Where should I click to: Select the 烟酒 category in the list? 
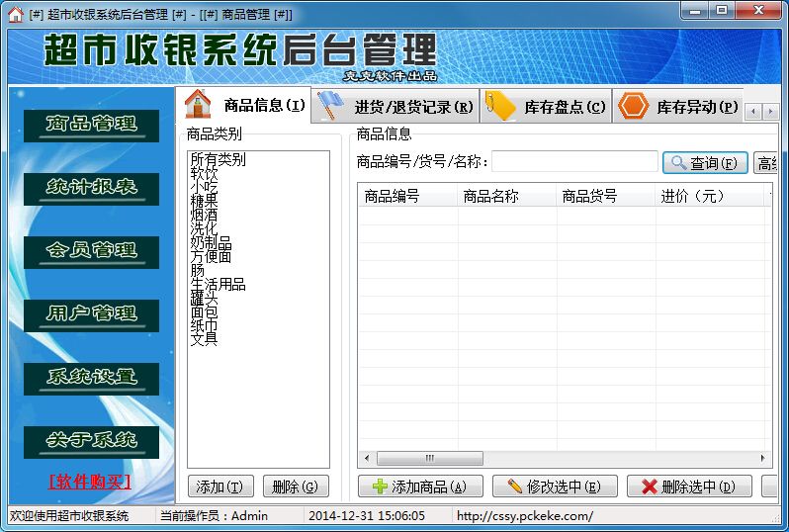click(x=205, y=215)
